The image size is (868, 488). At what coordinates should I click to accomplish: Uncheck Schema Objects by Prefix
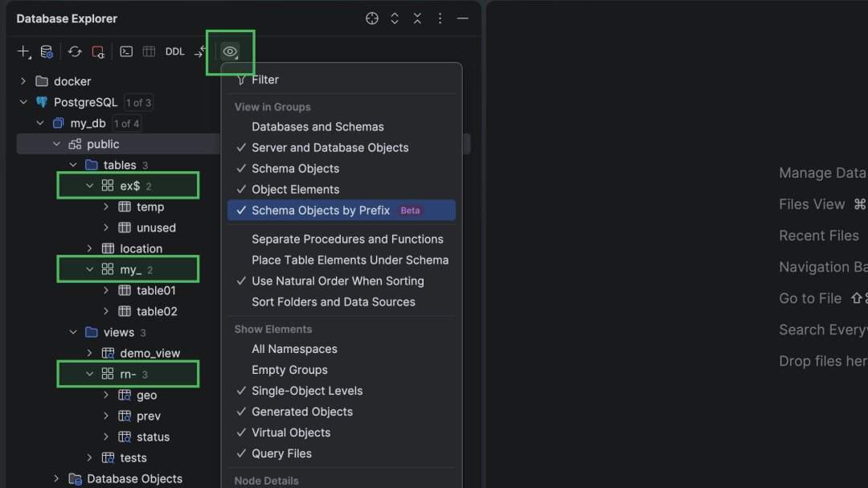pos(342,211)
